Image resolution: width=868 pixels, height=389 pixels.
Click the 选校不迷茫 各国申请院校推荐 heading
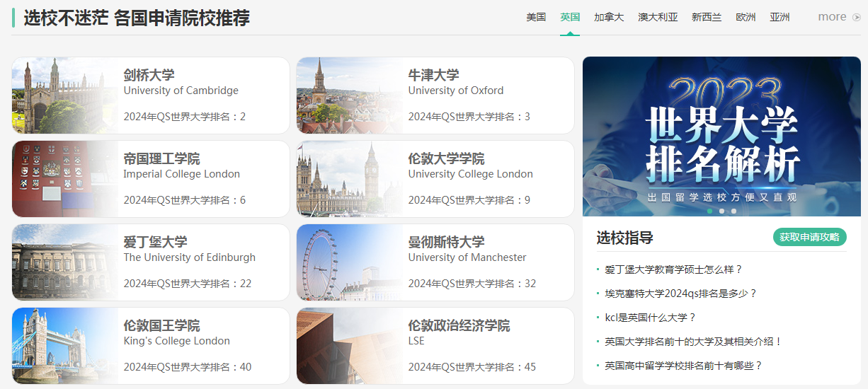[137, 18]
